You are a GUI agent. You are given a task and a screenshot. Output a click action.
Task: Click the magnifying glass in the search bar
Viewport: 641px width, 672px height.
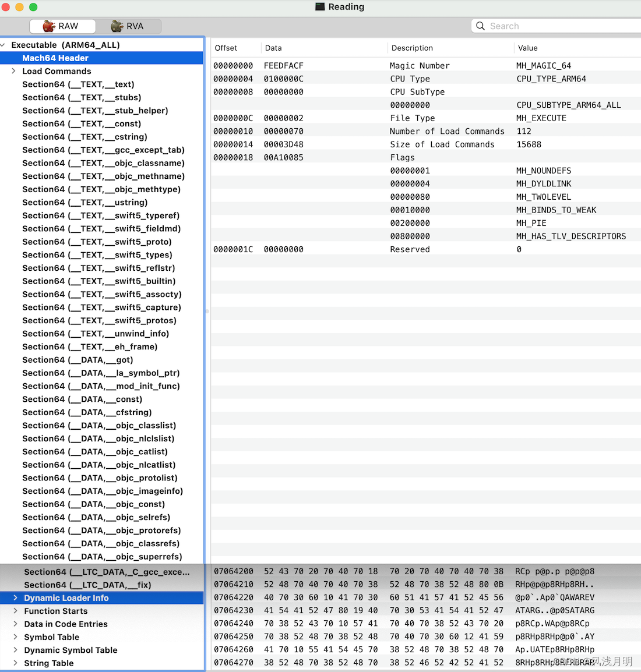coord(480,26)
